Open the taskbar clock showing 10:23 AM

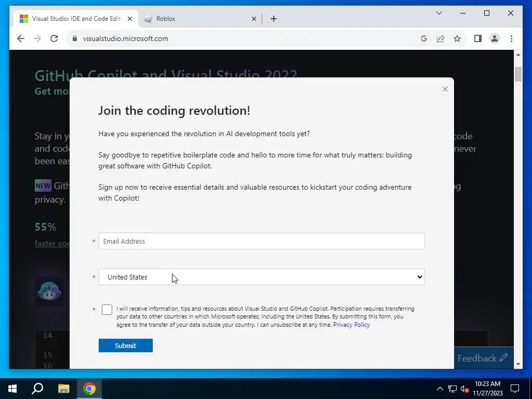tap(487, 389)
